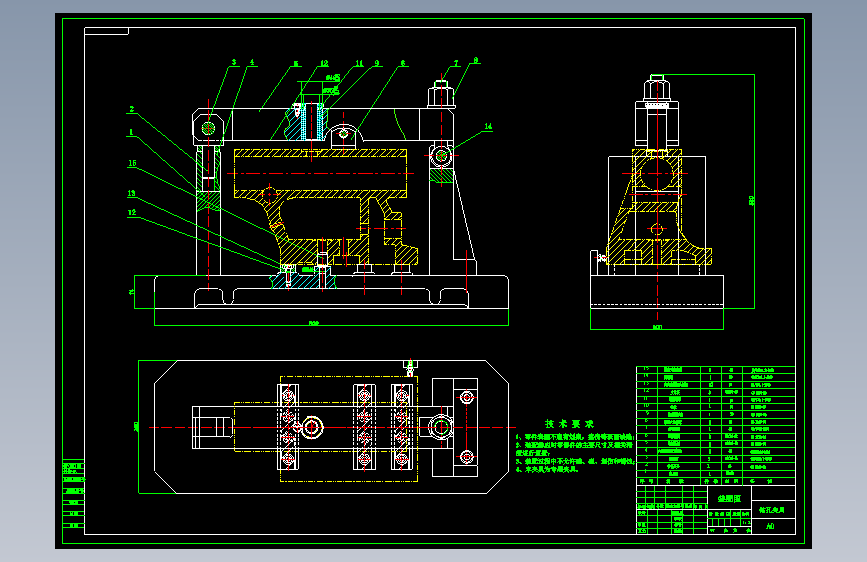Click the large clamp bolt circle right of plan view
The image size is (867, 562).
[441, 428]
